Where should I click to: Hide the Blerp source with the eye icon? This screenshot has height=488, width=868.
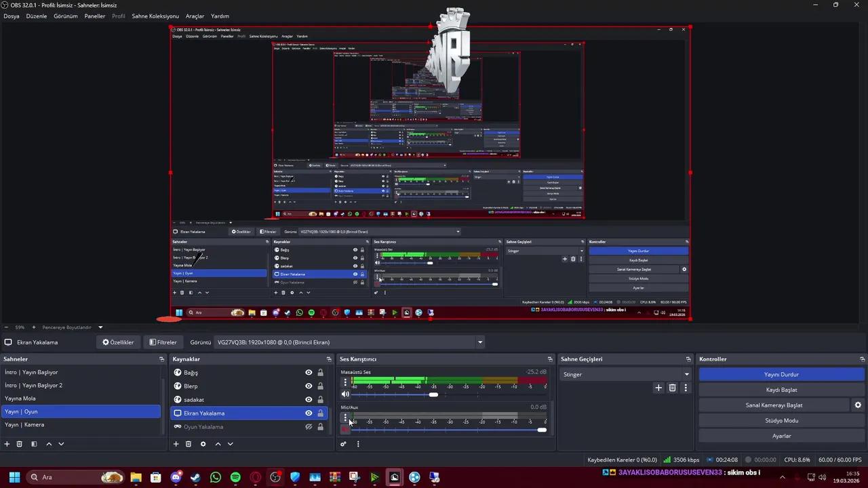point(308,386)
